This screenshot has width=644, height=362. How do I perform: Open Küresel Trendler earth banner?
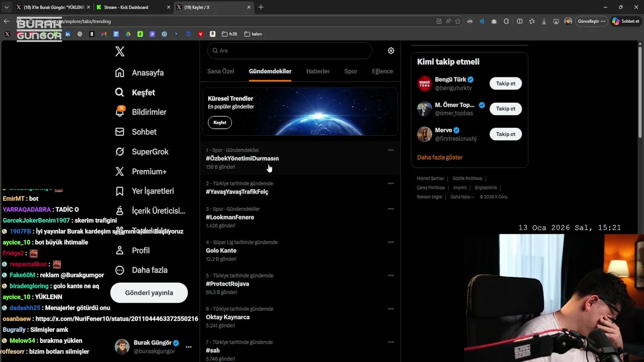point(300,112)
